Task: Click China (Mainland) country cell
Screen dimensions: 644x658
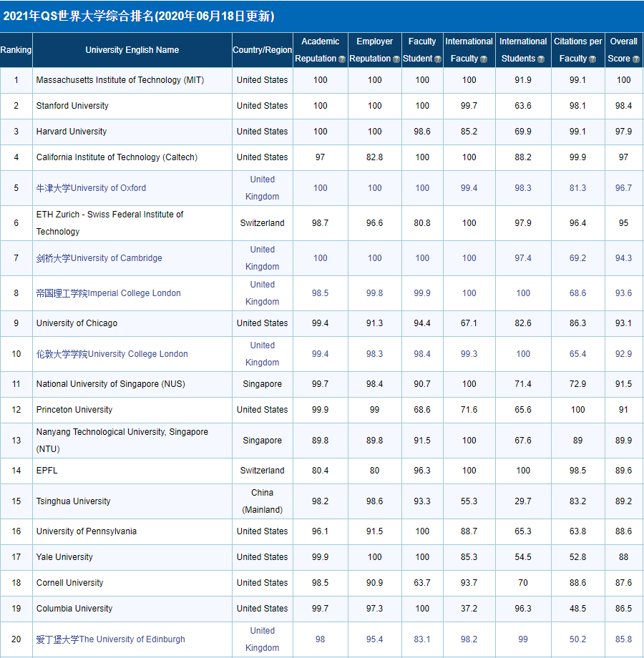Action: pyautogui.click(x=263, y=501)
